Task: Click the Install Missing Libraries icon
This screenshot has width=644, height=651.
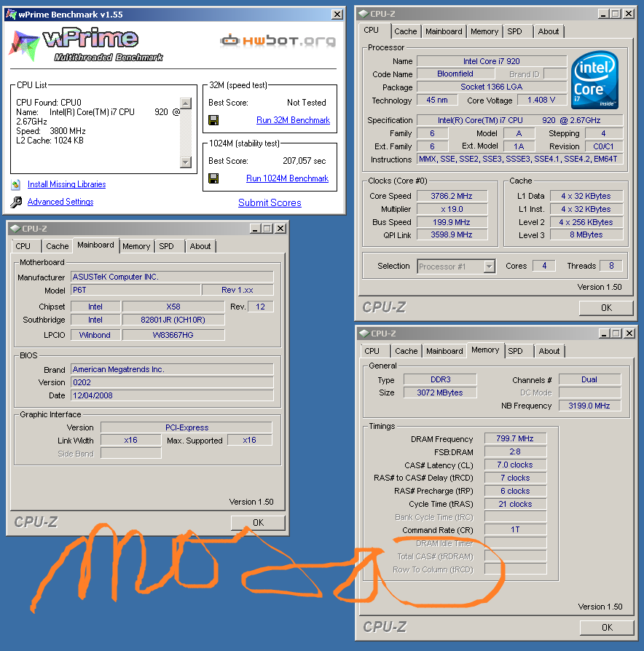Action: [16, 184]
